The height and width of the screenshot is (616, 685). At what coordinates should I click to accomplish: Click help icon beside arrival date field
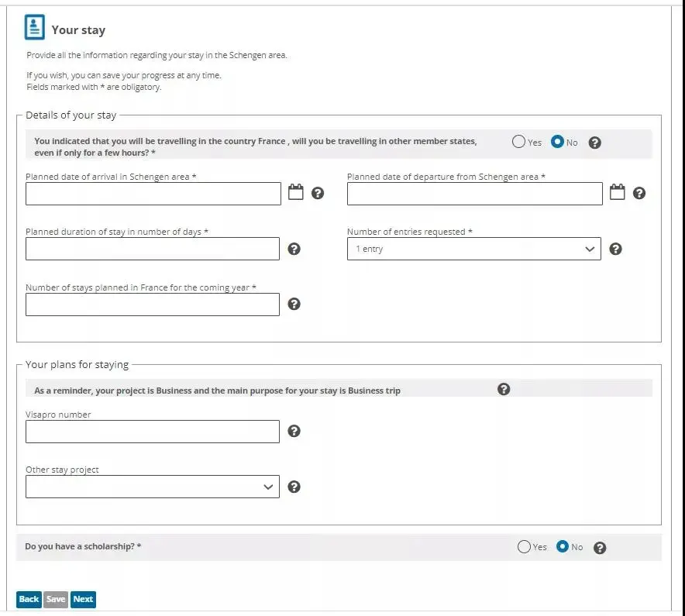pos(318,193)
